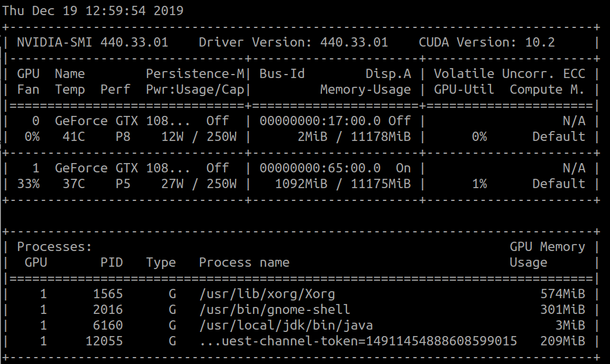
Task: Click the 27W / 250W power reading
Action: pos(199,183)
